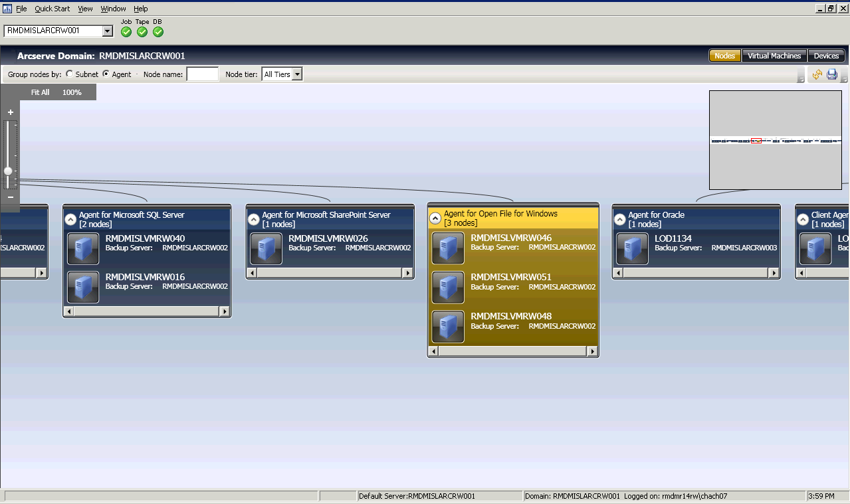Click the Tape status green check icon
850x504 pixels.
pyautogui.click(x=142, y=32)
